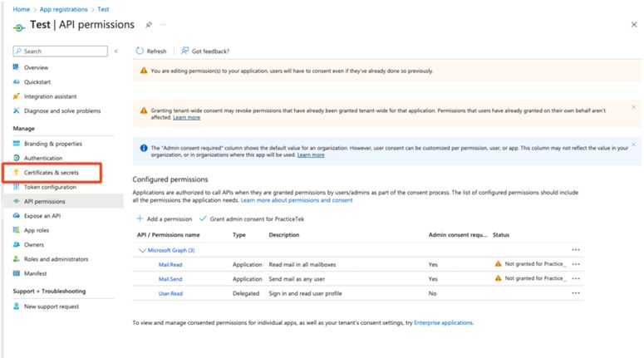The height and width of the screenshot is (358, 644).
Task: Open the User.Read permission link
Action: coord(171,293)
